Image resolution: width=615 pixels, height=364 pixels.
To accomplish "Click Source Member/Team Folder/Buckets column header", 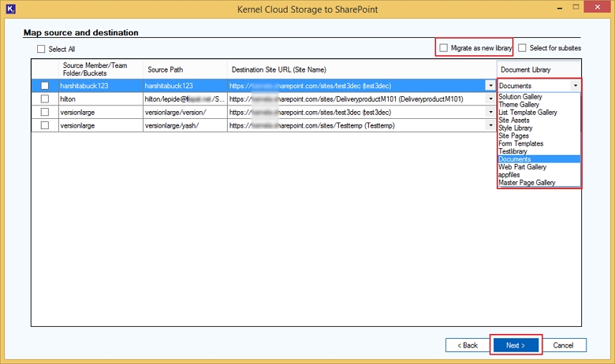I will pyautogui.click(x=101, y=69).
